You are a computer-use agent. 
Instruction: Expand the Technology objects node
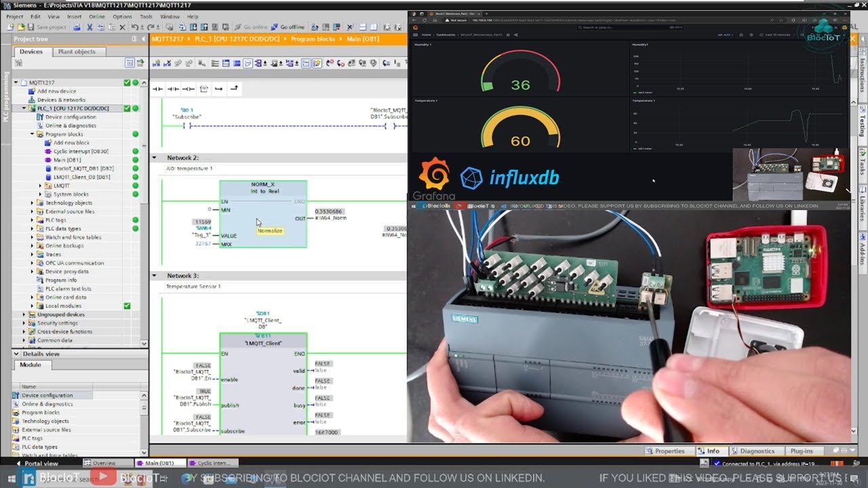[32, 203]
